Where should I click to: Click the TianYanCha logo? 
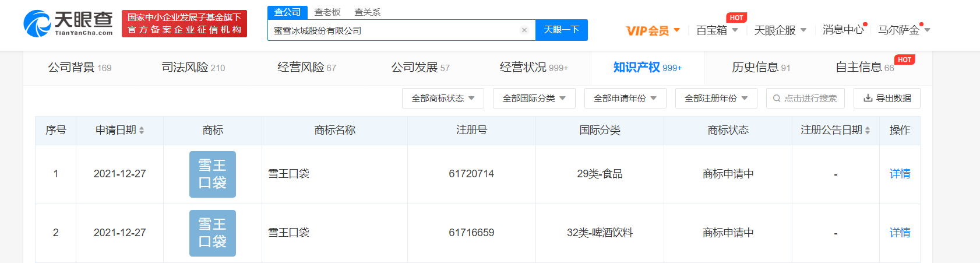click(68, 23)
